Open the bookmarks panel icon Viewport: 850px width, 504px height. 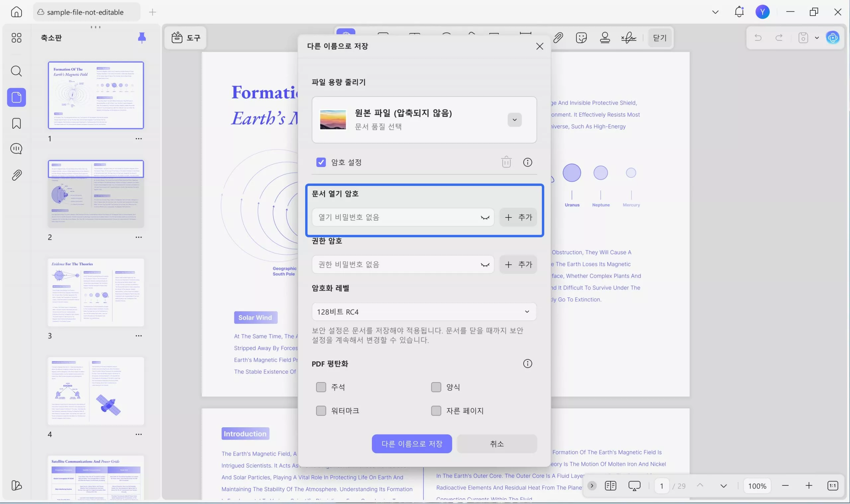tap(16, 123)
